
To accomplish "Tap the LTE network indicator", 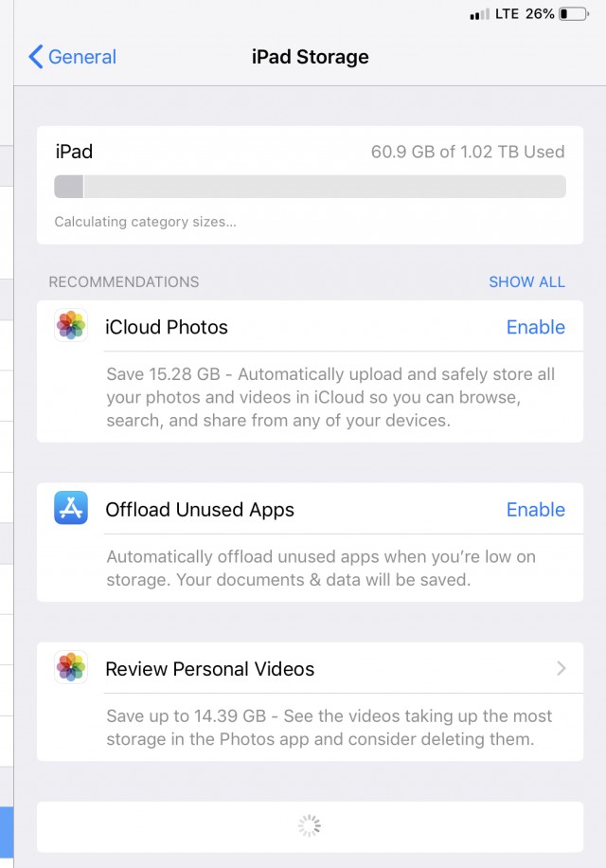I will pos(507,14).
